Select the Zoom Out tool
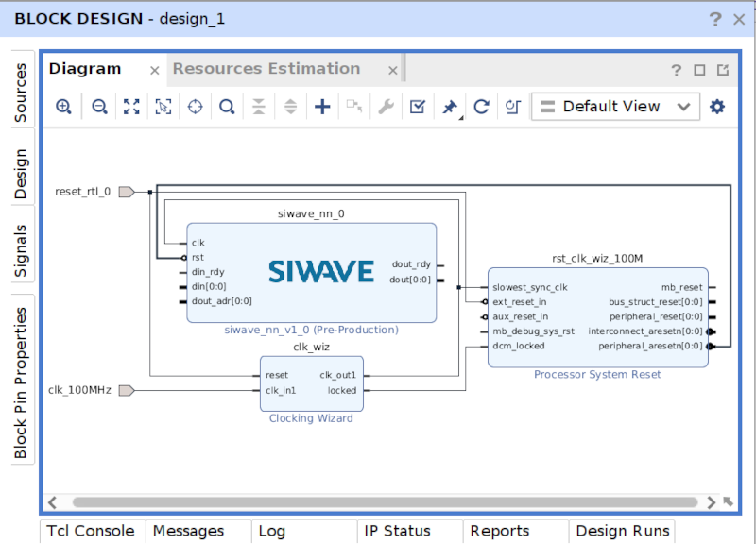This screenshot has height=544, width=756. pyautogui.click(x=99, y=106)
